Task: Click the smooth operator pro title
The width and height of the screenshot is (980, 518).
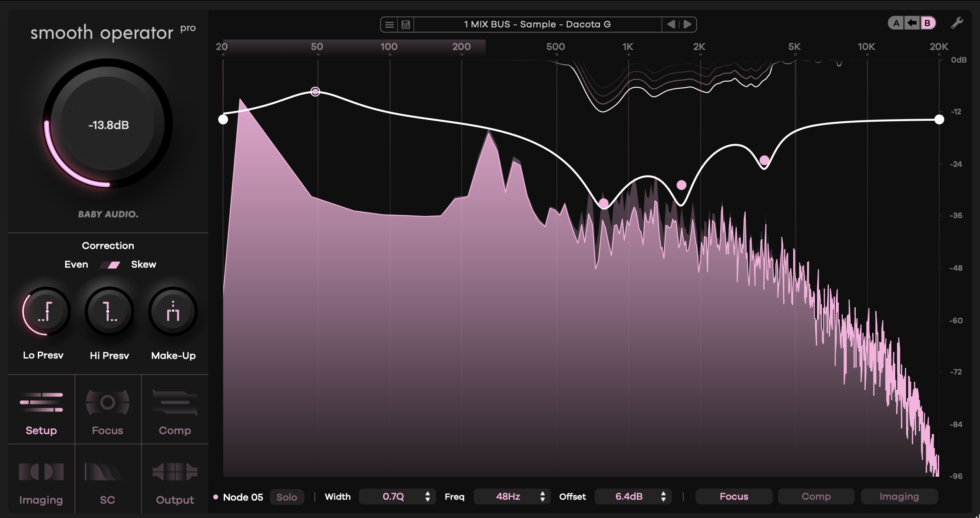Action: 113,33
